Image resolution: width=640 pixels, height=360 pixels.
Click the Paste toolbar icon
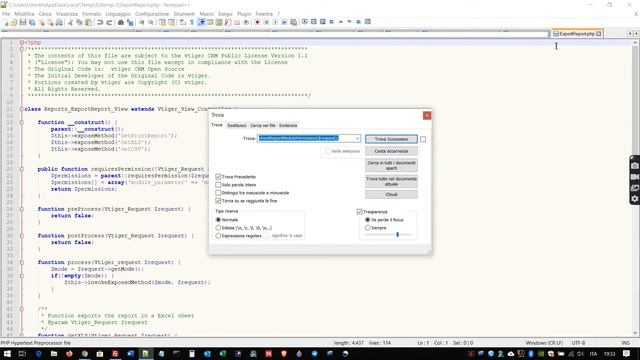(x=88, y=22)
